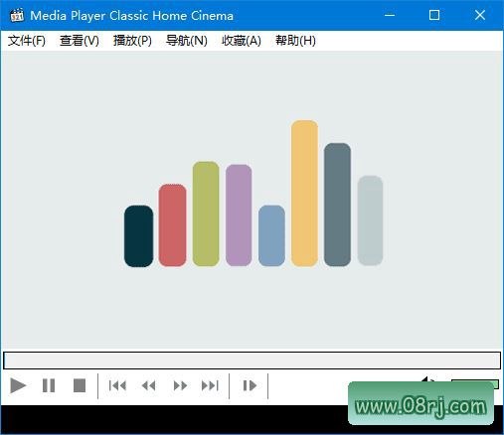Image resolution: width=504 pixels, height=435 pixels.
Task: Open the 收藏(A) menu
Action: [x=242, y=41]
